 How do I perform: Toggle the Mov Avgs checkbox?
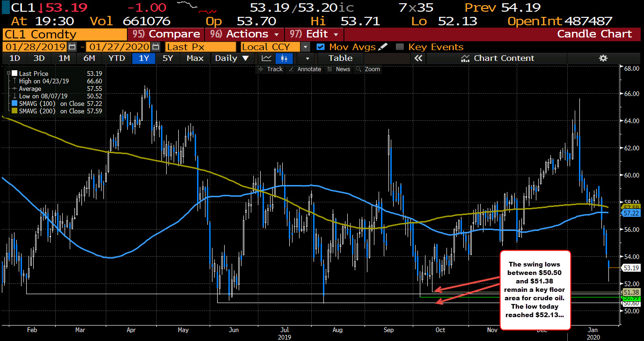click(321, 47)
